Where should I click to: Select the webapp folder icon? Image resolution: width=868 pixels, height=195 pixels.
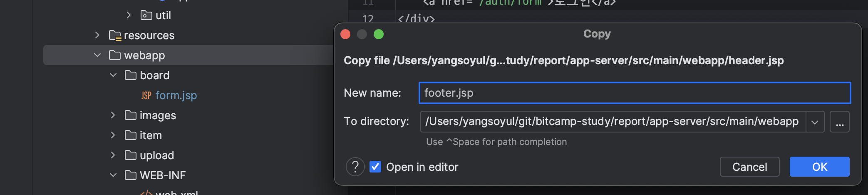115,55
